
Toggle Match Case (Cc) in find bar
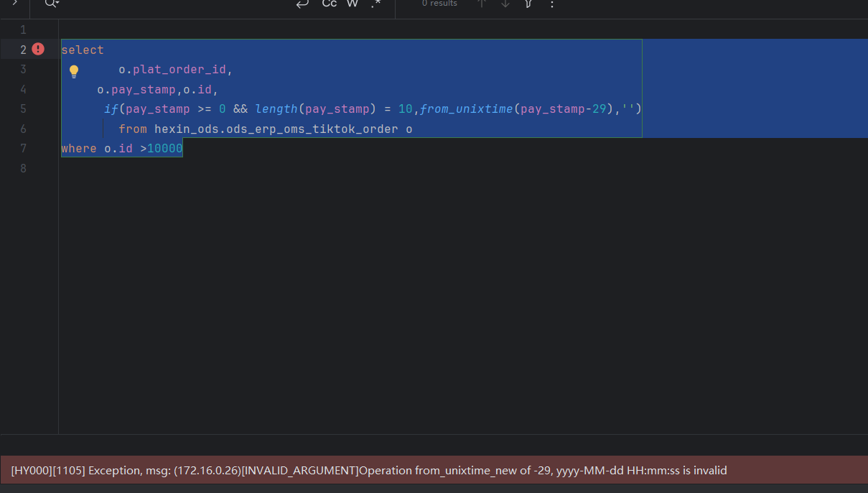[x=329, y=4]
